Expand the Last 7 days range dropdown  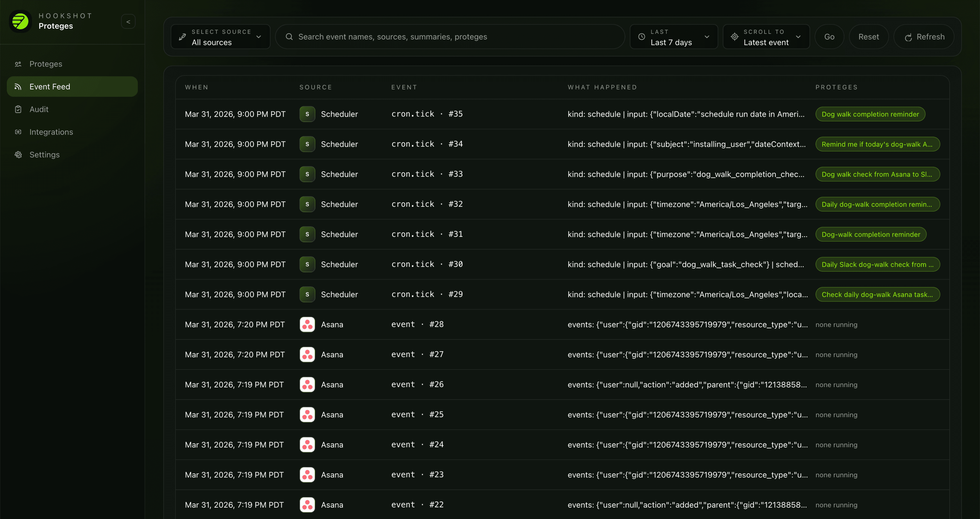click(673, 37)
